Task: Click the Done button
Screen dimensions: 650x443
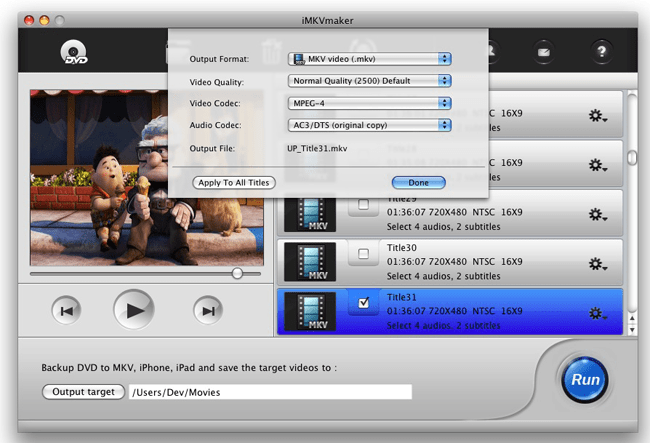Action: tap(419, 182)
